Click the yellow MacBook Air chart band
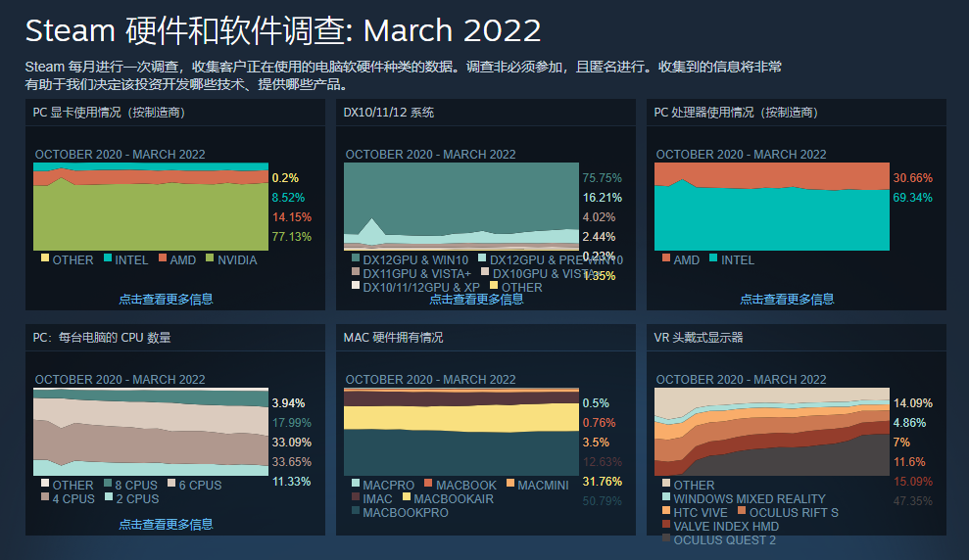969x560 pixels. (x=461, y=418)
